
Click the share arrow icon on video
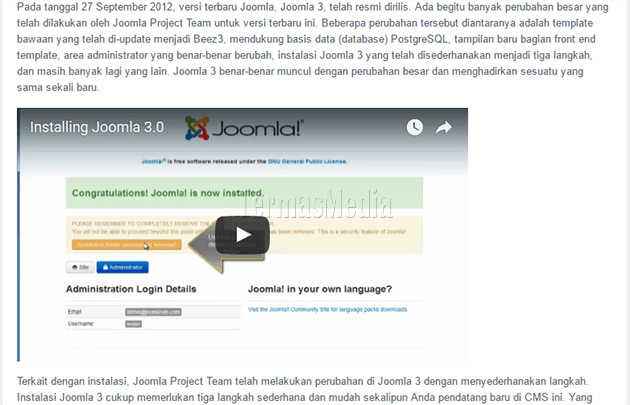click(444, 127)
